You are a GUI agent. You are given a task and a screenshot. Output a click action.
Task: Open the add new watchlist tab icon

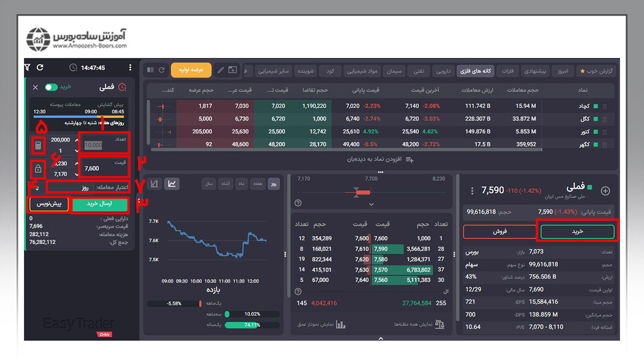(x=233, y=70)
